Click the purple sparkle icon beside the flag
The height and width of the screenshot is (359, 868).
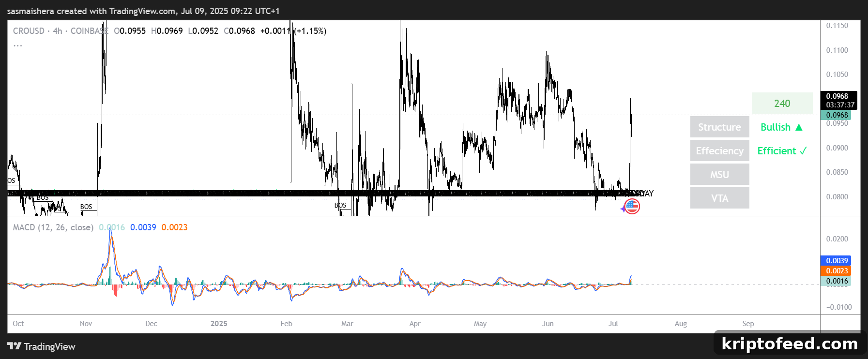point(623,209)
